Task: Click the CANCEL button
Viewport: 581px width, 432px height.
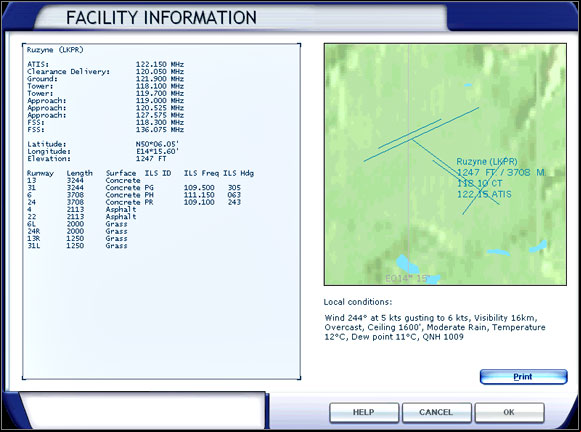Action: [x=436, y=412]
